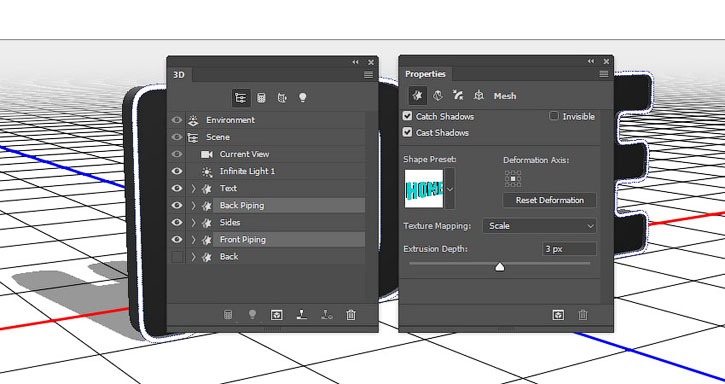Open the Texture Mapping dropdown
Screen dimensions: 725x384
pyautogui.click(x=540, y=226)
